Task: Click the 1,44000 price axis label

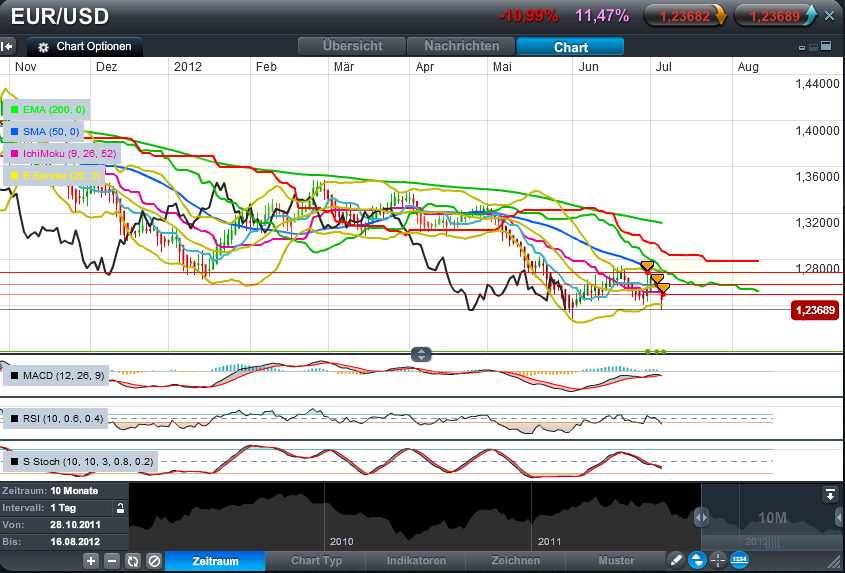Action: 817,84
